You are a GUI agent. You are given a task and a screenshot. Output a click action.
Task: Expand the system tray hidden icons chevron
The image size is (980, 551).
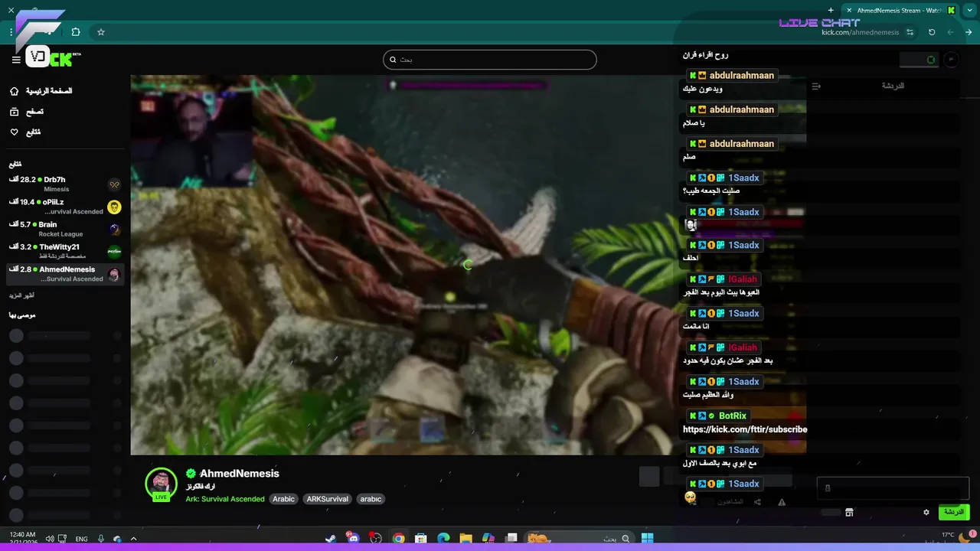[133, 539]
